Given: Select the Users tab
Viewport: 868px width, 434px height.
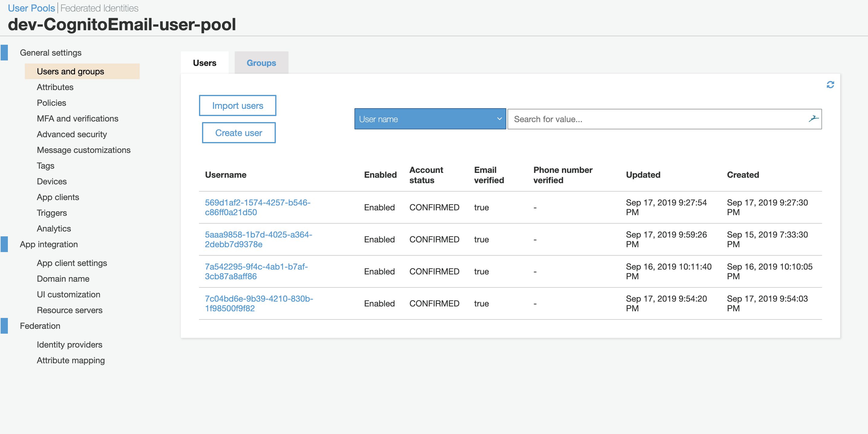Looking at the screenshot, I should [204, 63].
